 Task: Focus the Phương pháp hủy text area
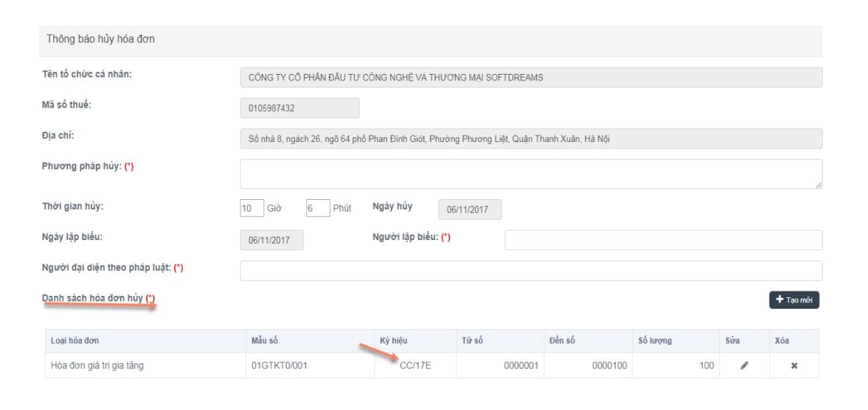pos(530,174)
